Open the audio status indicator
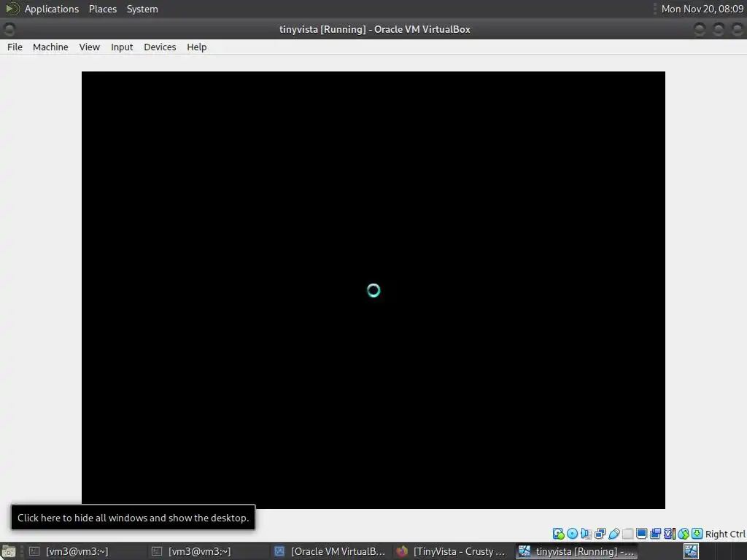Image resolution: width=747 pixels, height=560 pixels. (x=586, y=534)
